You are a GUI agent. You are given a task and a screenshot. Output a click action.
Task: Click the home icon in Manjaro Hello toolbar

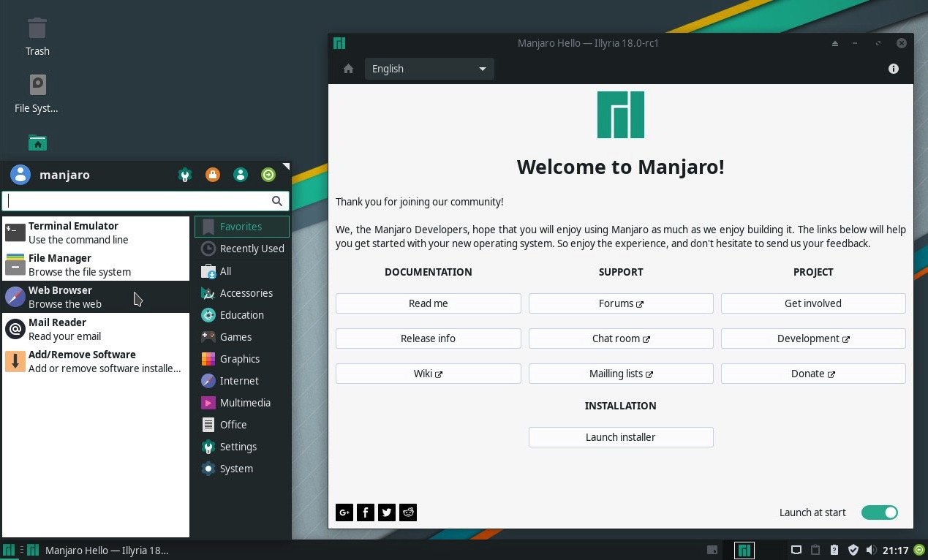348,68
